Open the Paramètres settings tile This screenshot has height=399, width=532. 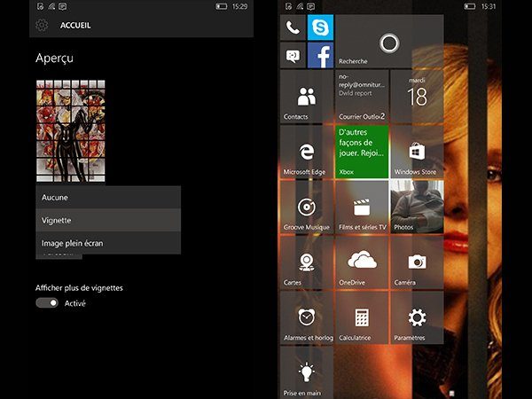pyautogui.click(x=417, y=318)
